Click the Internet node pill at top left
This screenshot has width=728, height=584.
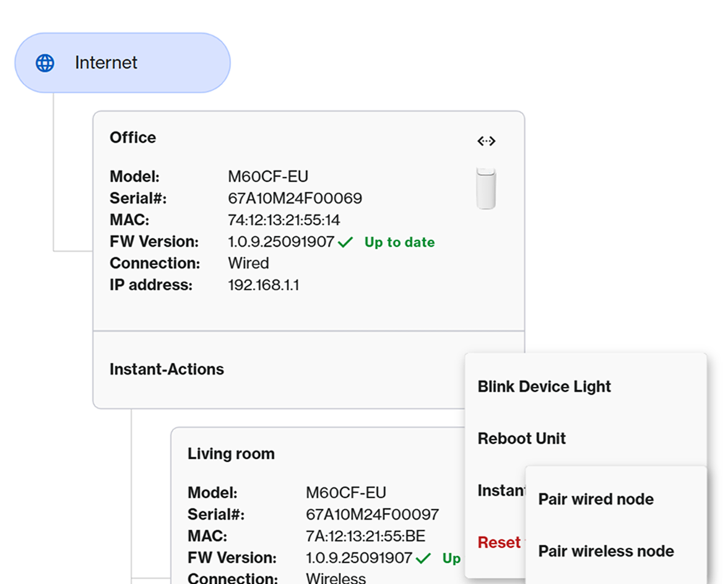[122, 63]
